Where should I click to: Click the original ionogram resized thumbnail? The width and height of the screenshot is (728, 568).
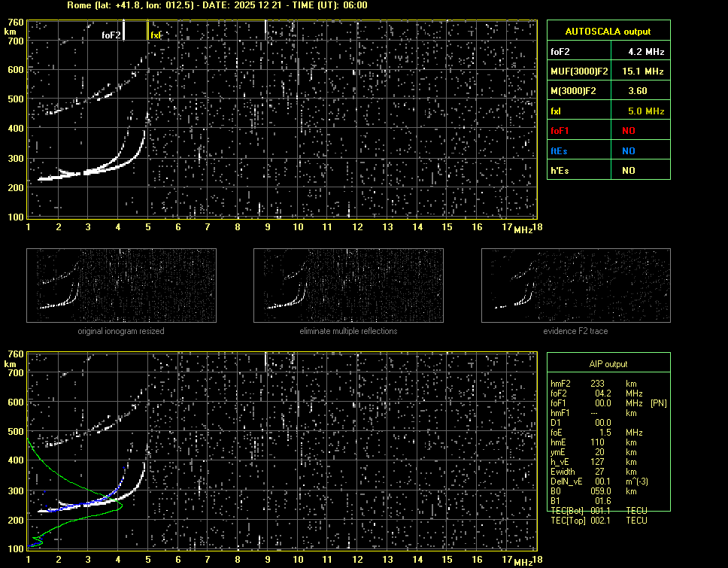(x=121, y=285)
